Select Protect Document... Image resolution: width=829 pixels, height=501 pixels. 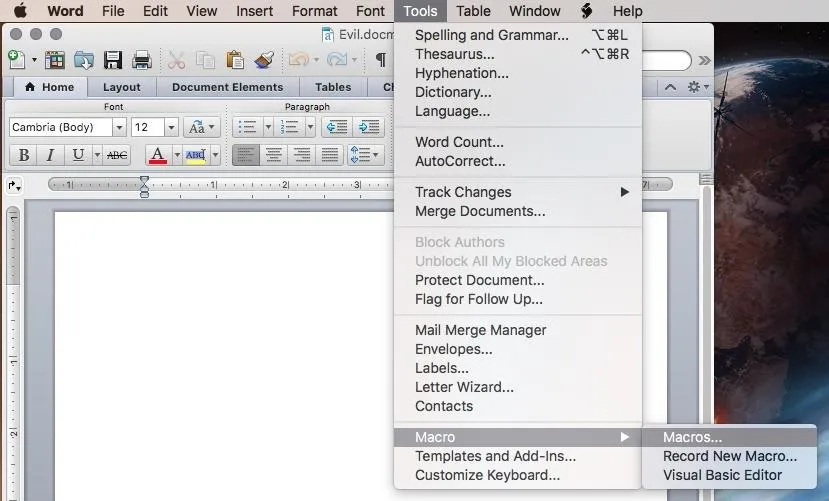pos(518,280)
